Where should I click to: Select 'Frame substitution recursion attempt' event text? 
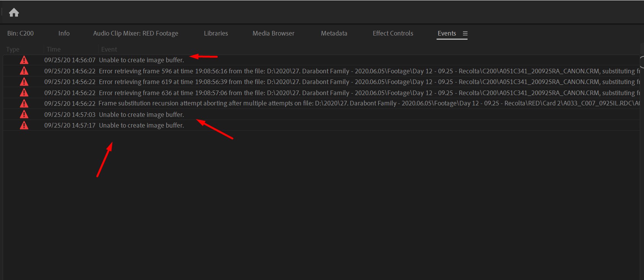click(369, 104)
